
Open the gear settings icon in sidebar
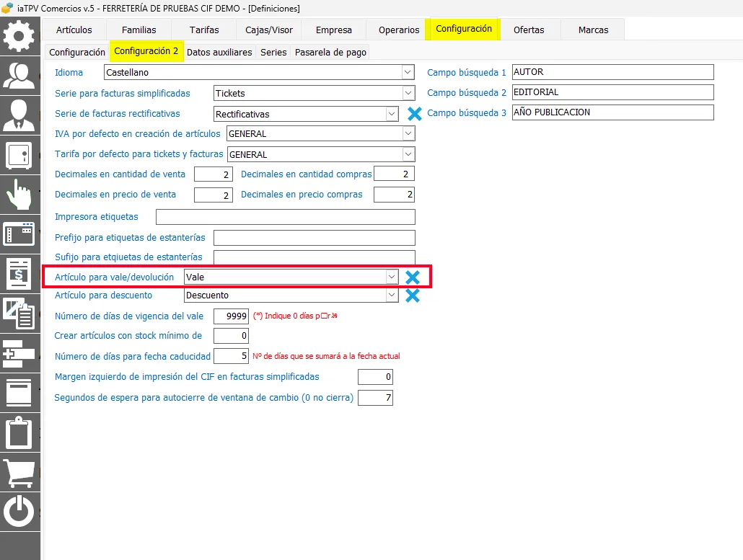(19, 36)
